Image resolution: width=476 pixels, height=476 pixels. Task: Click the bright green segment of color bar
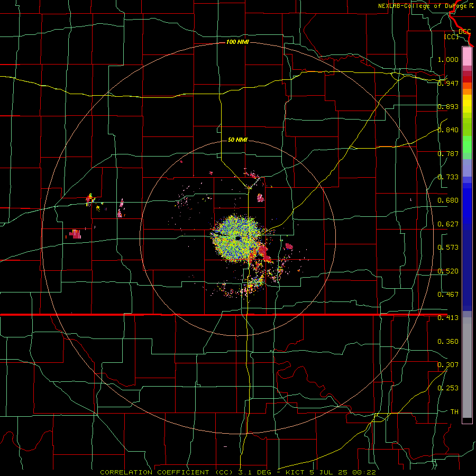coord(467,144)
